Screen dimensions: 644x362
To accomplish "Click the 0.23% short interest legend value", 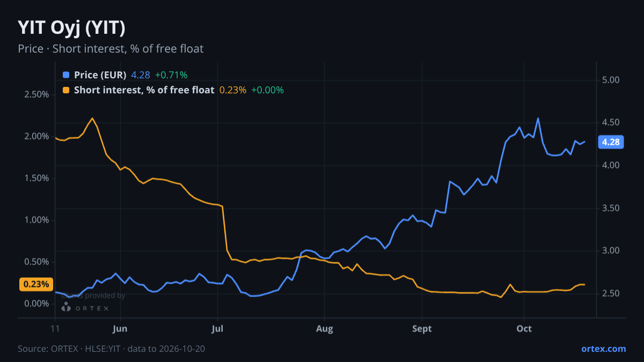I will point(233,90).
